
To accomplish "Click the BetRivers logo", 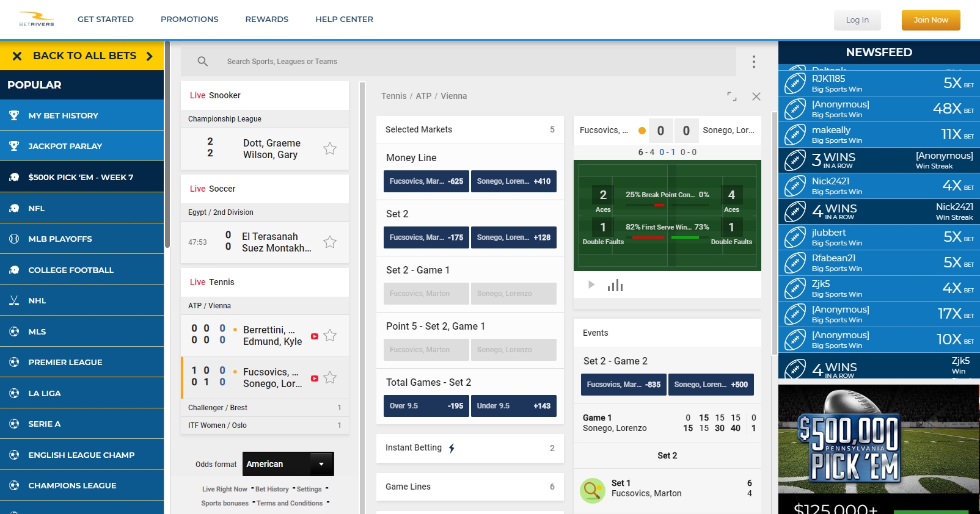I will pyautogui.click(x=37, y=20).
